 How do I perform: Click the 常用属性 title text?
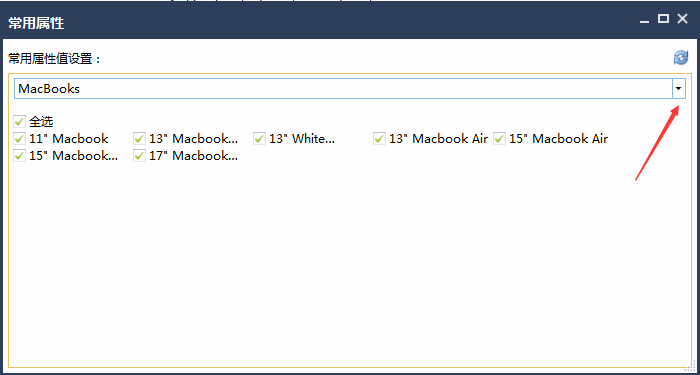(x=36, y=23)
